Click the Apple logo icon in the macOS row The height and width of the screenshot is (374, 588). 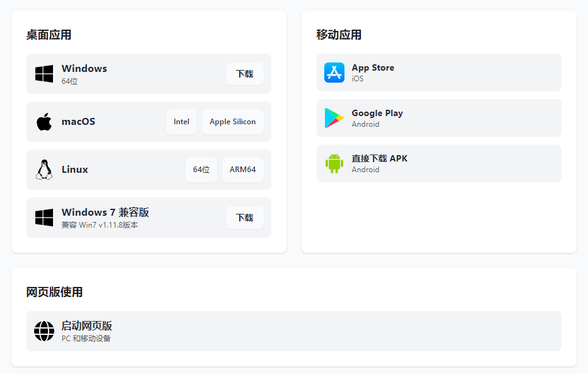coord(44,122)
